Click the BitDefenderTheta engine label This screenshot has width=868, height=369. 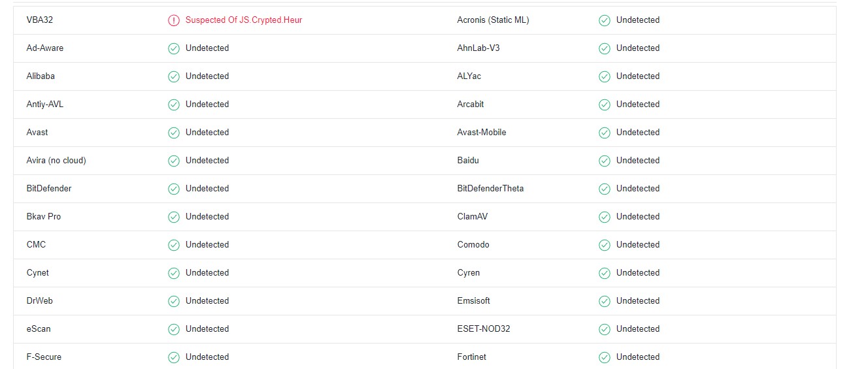tap(490, 189)
